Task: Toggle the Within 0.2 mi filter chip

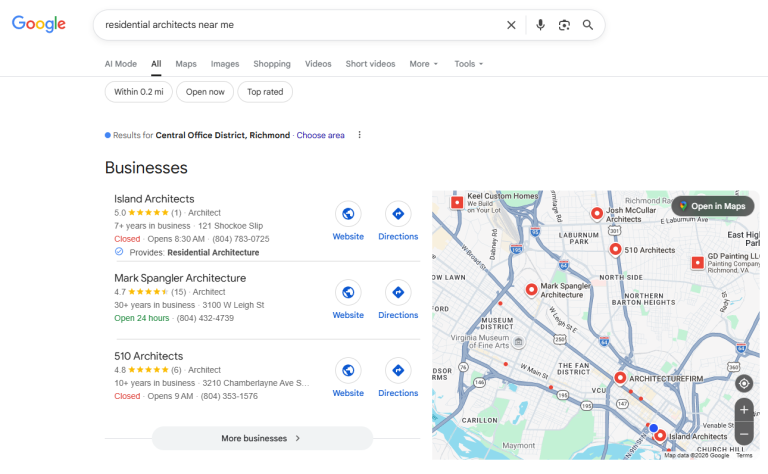Action: click(x=139, y=92)
